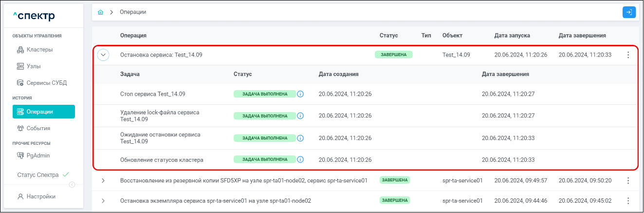Collapse the sidebar with the arrow

point(72,185)
